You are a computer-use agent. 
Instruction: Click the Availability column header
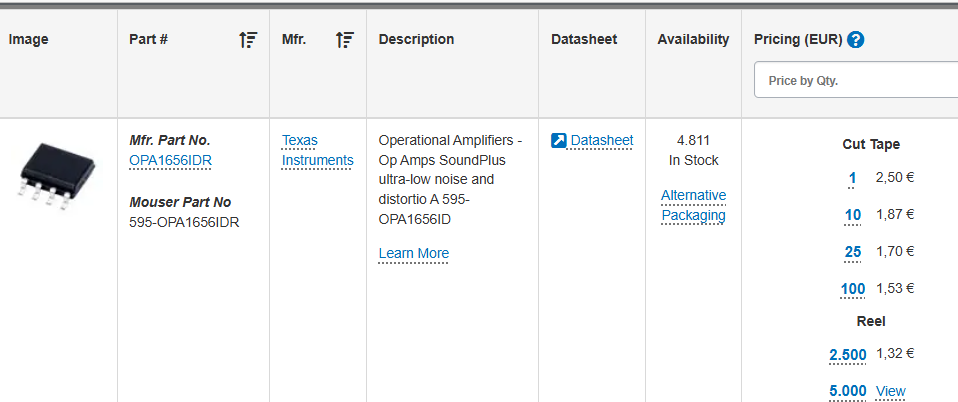693,40
